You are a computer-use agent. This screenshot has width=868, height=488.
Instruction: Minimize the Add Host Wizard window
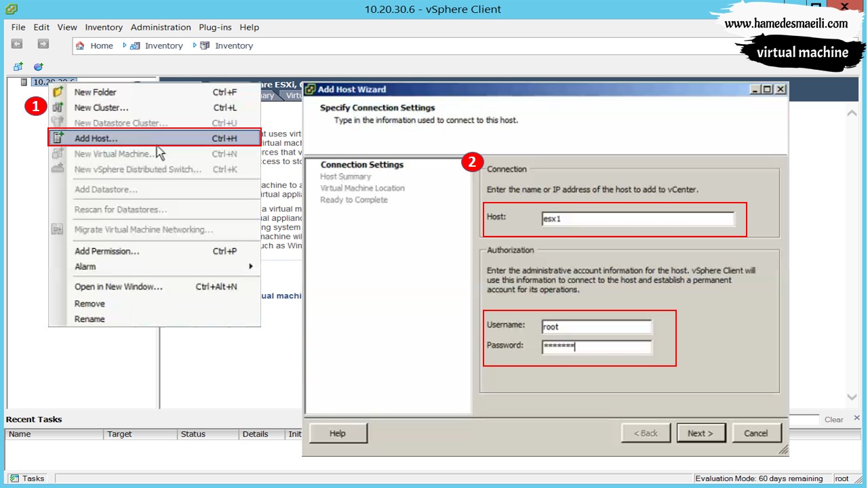(x=756, y=89)
